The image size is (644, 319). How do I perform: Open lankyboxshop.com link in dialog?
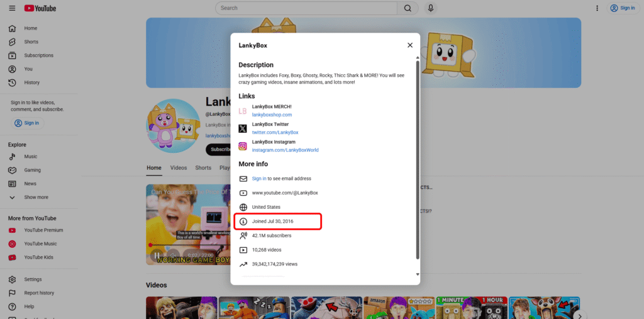coord(272,115)
